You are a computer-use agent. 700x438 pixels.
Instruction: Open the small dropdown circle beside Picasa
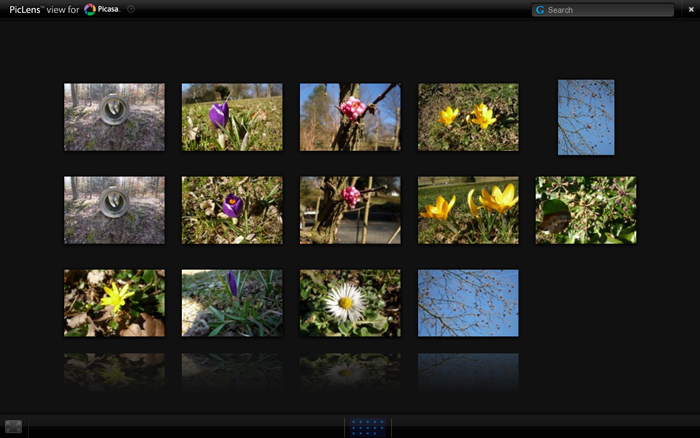tap(131, 9)
